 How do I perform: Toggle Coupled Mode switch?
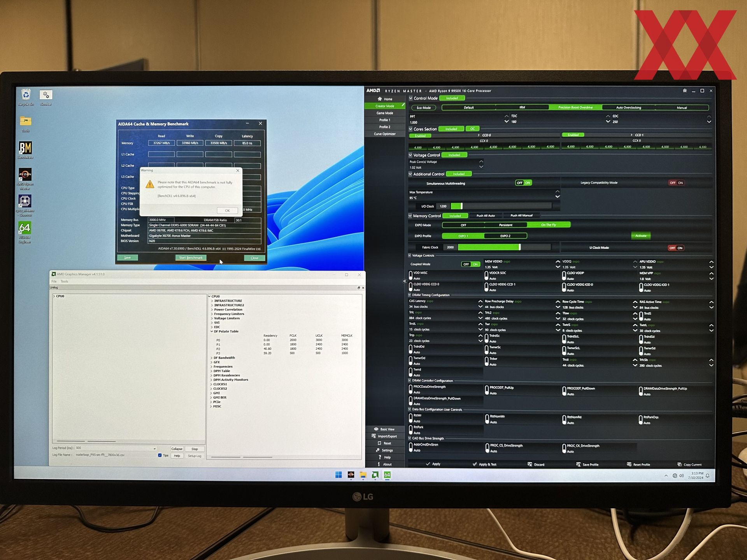(470, 264)
